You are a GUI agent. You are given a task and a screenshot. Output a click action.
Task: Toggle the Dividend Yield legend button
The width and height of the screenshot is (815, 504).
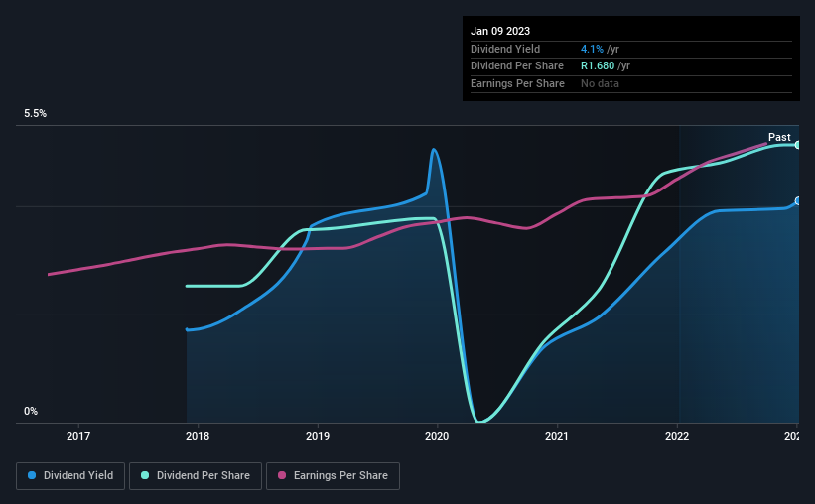pos(70,476)
